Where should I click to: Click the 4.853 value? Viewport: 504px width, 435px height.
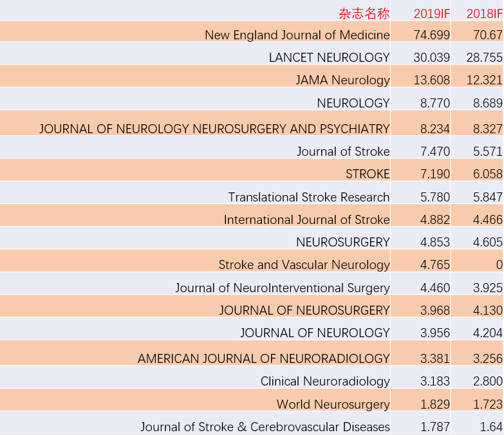pos(435,242)
